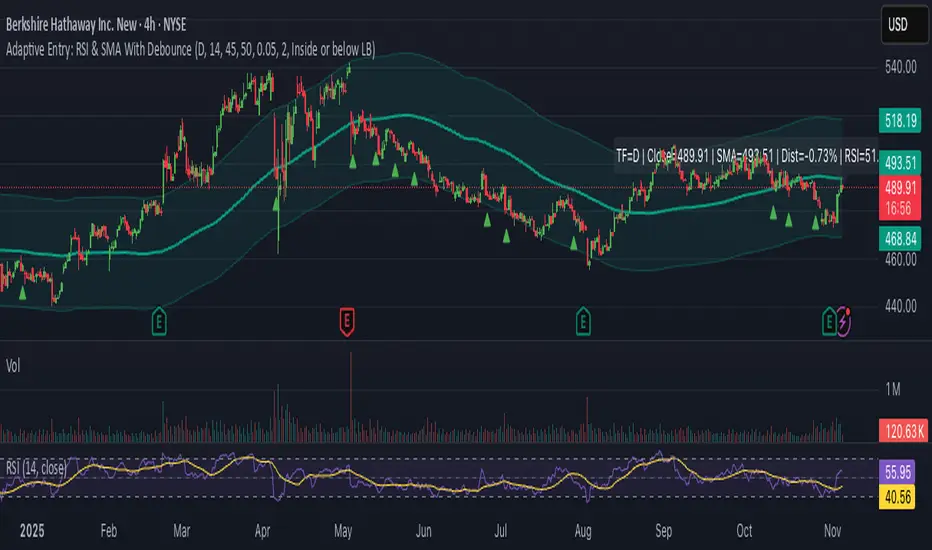Open the green earnings marker in November

[829, 322]
